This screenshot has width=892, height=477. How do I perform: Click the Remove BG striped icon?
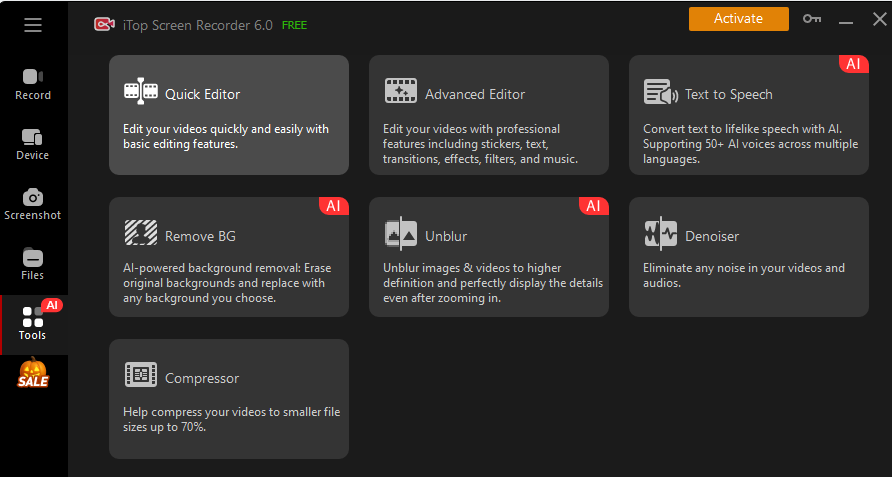pos(141,234)
